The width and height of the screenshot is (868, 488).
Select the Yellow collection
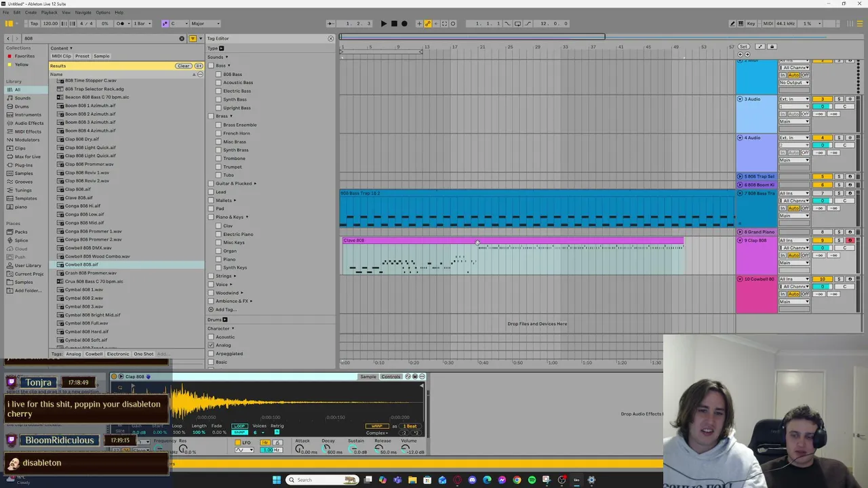[22, 64]
